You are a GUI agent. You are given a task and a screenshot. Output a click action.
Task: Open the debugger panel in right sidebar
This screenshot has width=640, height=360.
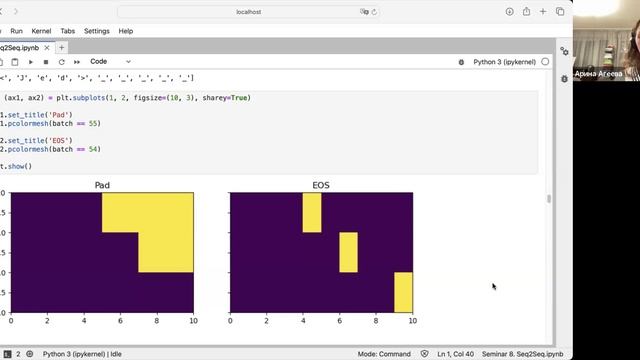(564, 78)
